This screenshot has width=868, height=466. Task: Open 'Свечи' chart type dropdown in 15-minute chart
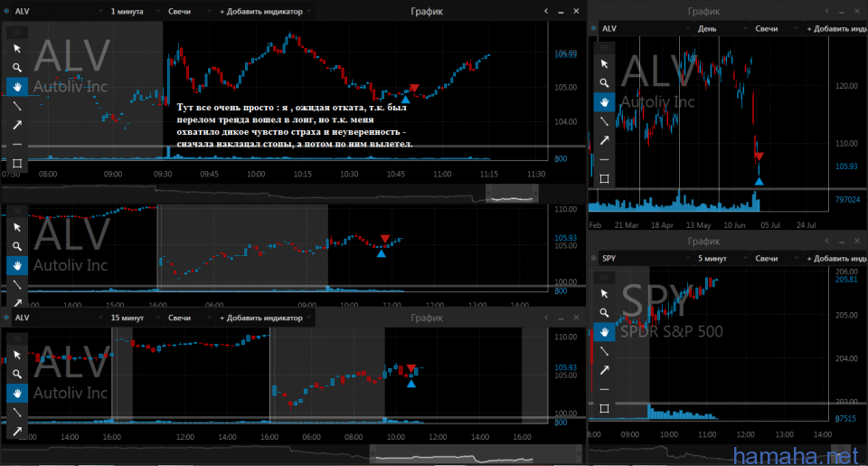(x=188, y=318)
